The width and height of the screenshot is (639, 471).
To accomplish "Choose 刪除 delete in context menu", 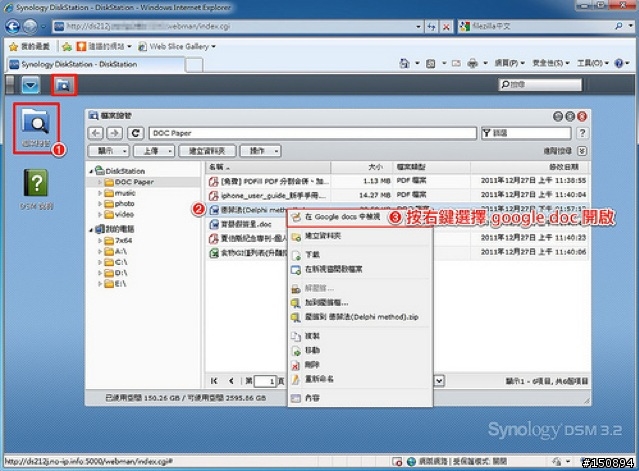I will click(361, 365).
